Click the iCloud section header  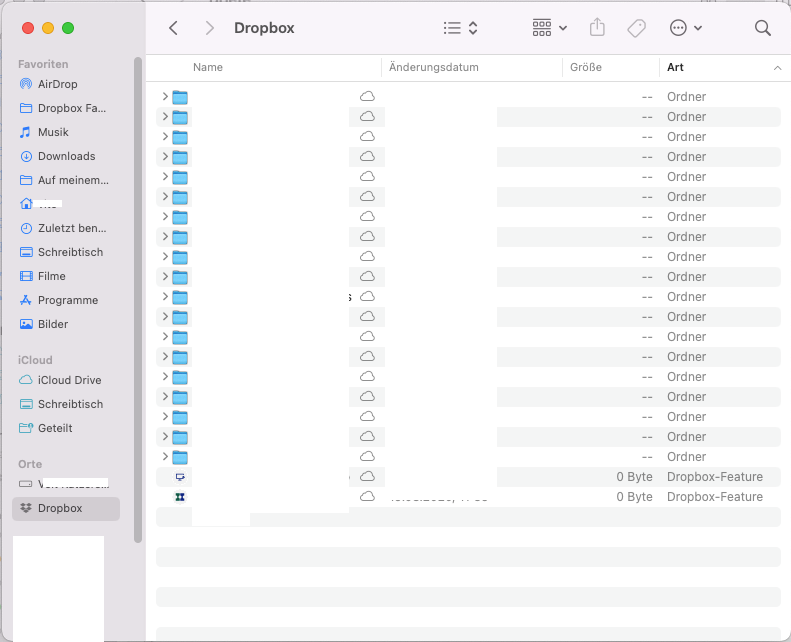[x=35, y=360]
